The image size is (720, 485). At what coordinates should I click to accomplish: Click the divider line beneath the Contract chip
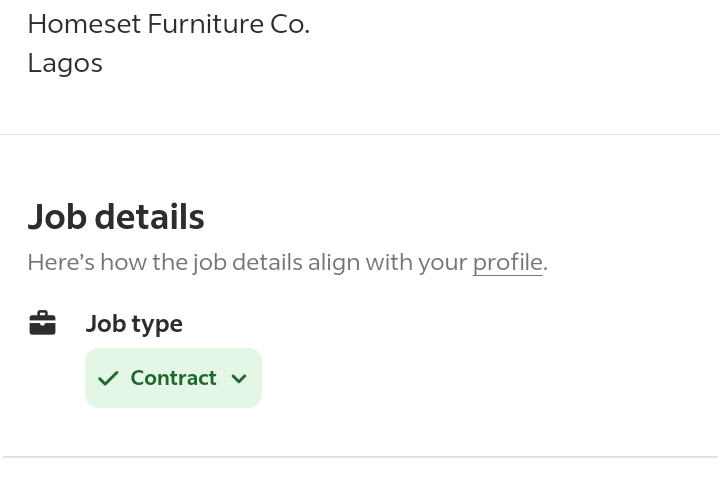tap(360, 457)
